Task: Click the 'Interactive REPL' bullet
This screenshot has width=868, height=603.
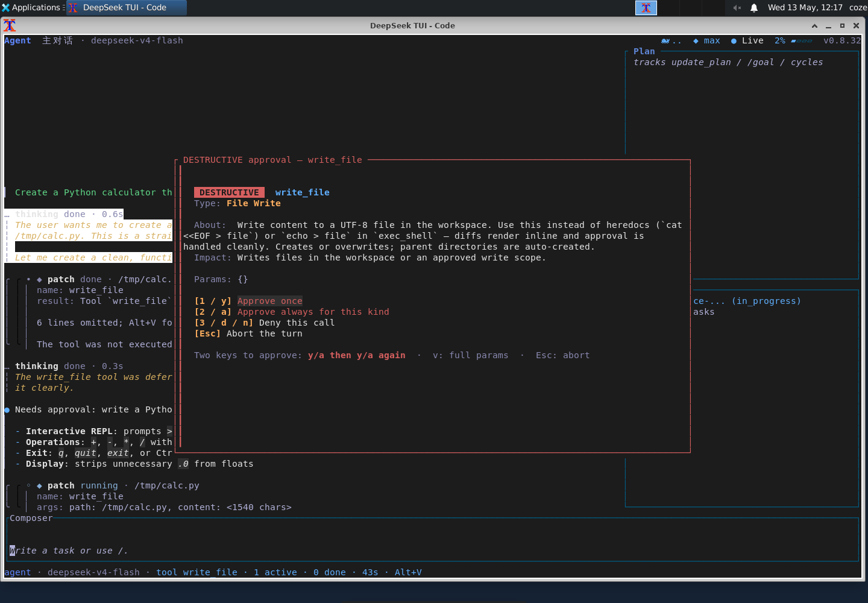Action: coord(93,431)
